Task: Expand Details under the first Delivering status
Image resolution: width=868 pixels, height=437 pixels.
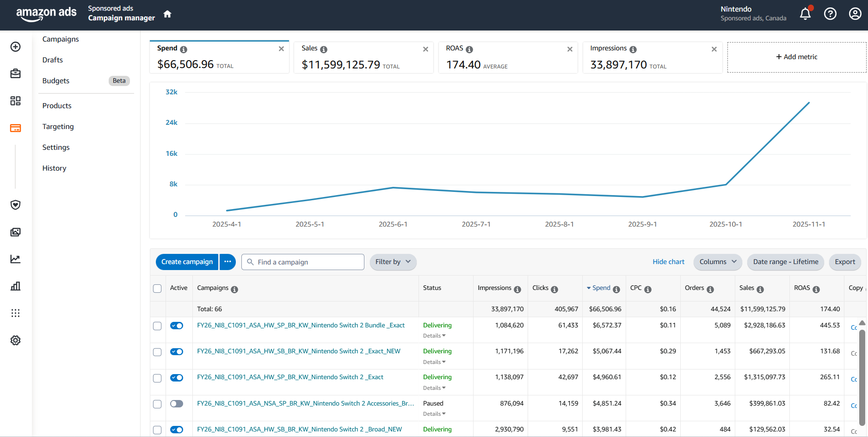Action: click(434, 336)
